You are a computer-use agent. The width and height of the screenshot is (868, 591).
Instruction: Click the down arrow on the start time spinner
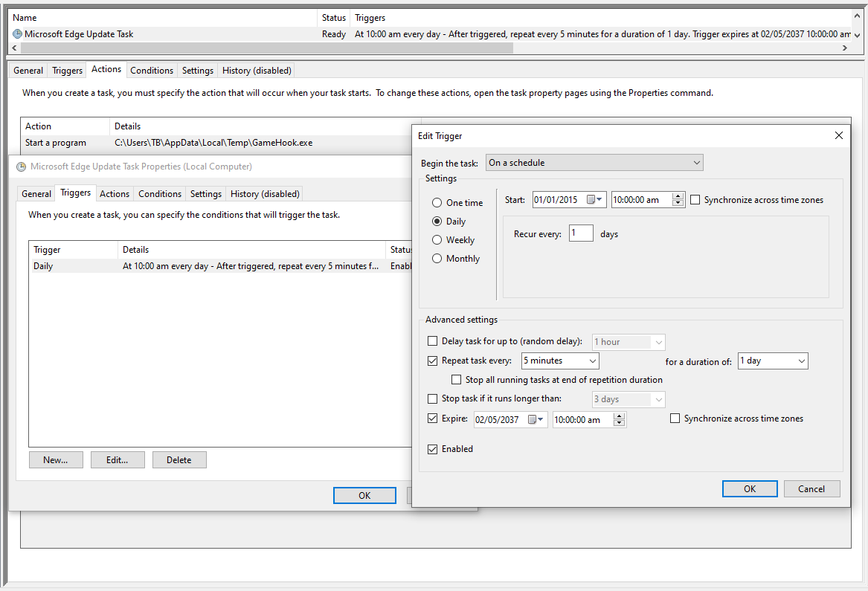pyautogui.click(x=677, y=202)
